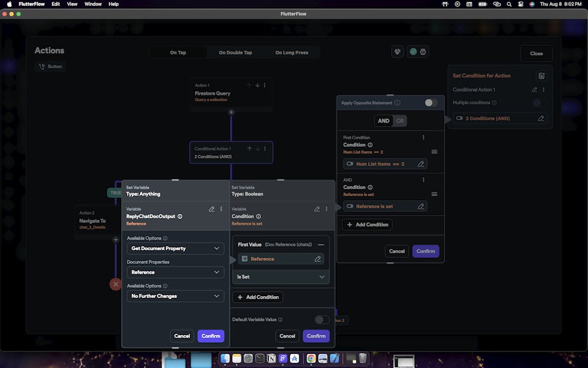
Task: Grab the reorder handle on the second Condition
Action: click(x=434, y=194)
